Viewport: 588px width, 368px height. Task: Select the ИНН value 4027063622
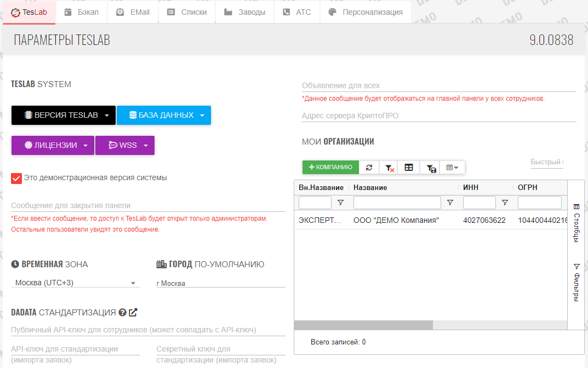[x=484, y=220]
